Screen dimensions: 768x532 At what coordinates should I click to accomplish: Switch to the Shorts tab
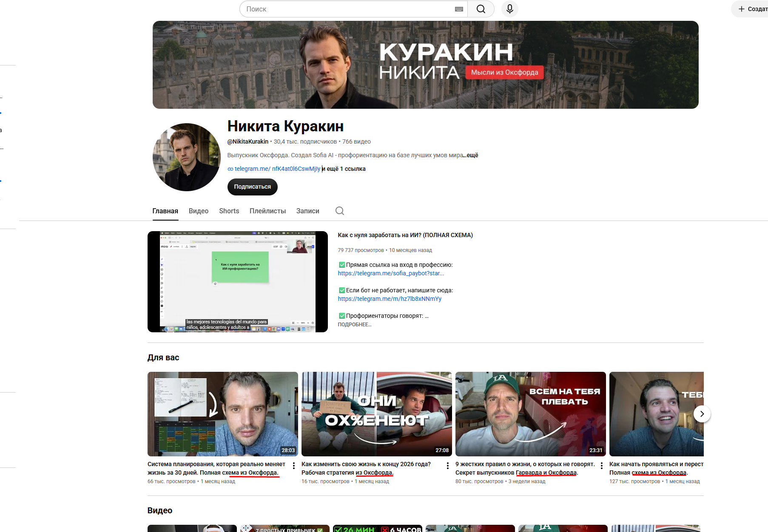click(229, 211)
